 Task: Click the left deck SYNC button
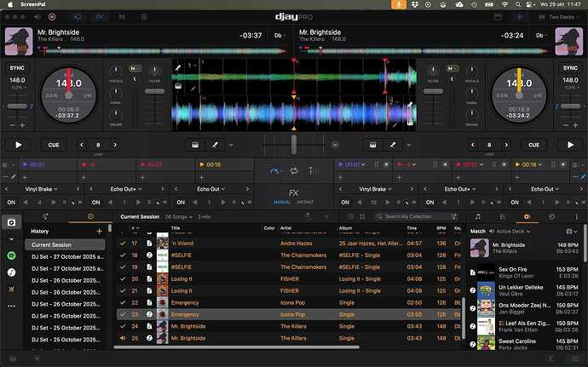(18, 67)
